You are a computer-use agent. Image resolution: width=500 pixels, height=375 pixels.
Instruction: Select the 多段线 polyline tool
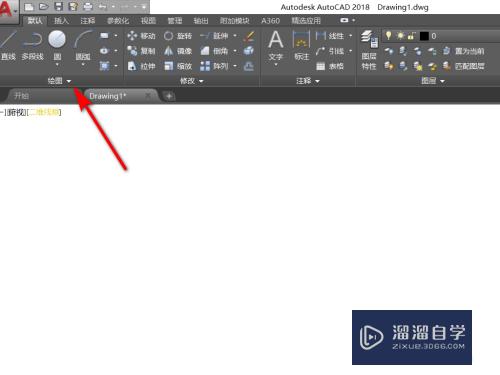pos(32,46)
